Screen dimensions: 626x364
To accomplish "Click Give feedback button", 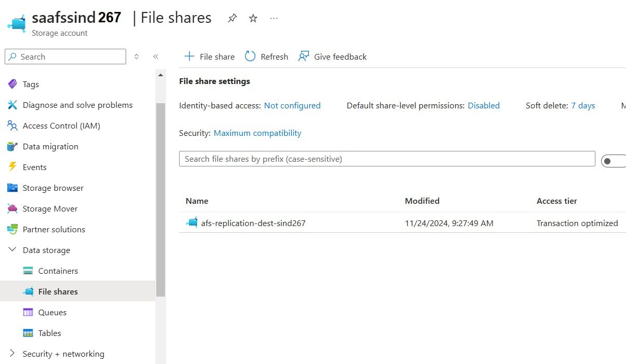I will [332, 57].
